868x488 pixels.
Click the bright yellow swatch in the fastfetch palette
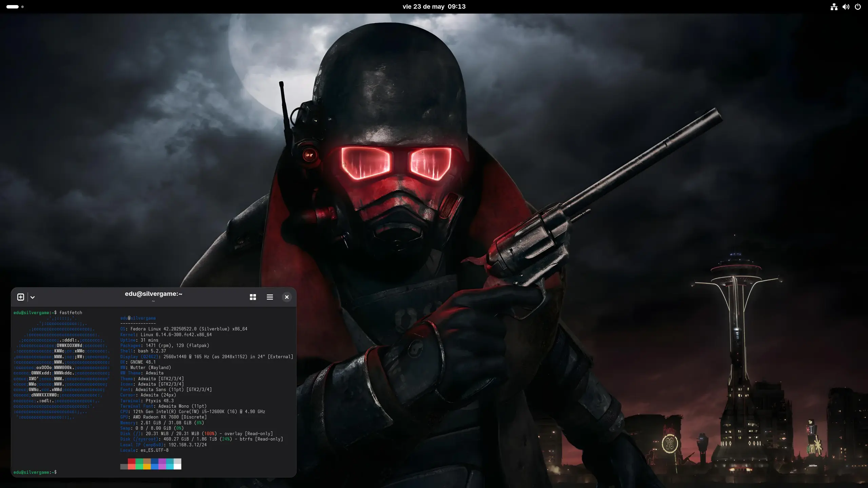147,467
